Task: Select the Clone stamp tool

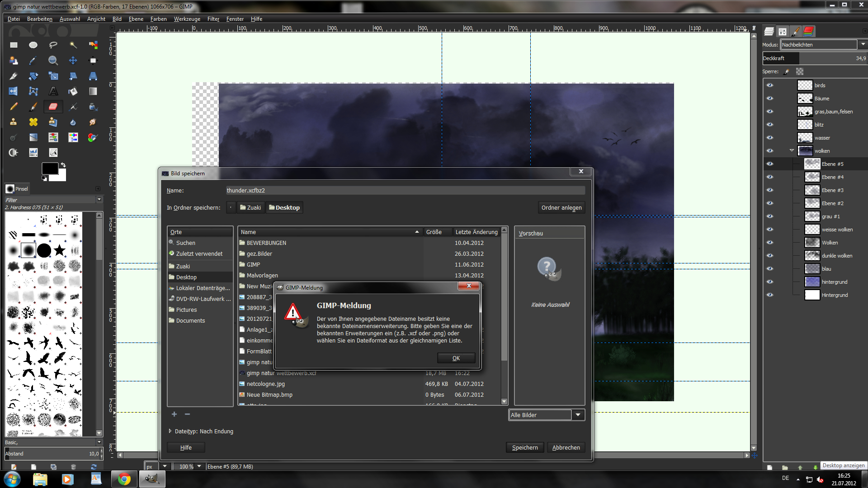Action: [14, 122]
